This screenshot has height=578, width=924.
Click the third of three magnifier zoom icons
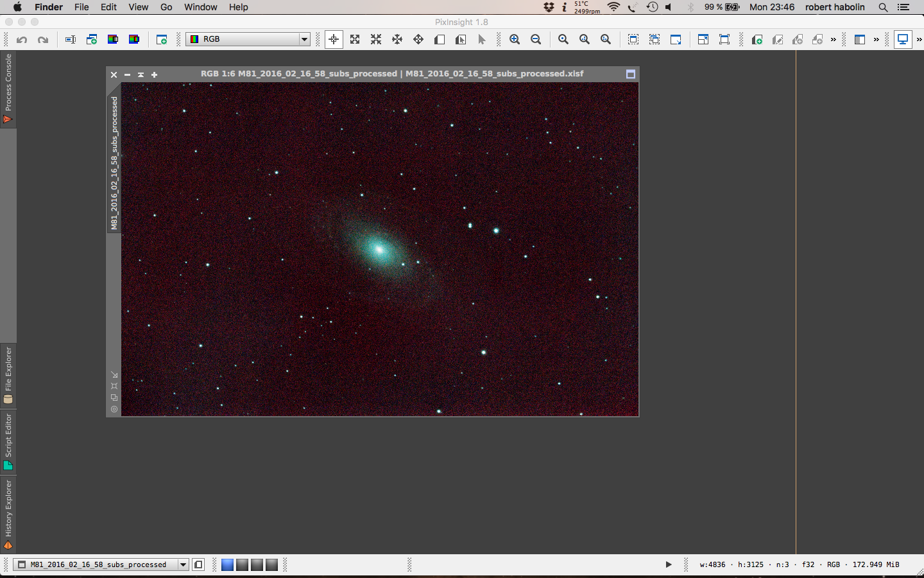[x=606, y=39]
